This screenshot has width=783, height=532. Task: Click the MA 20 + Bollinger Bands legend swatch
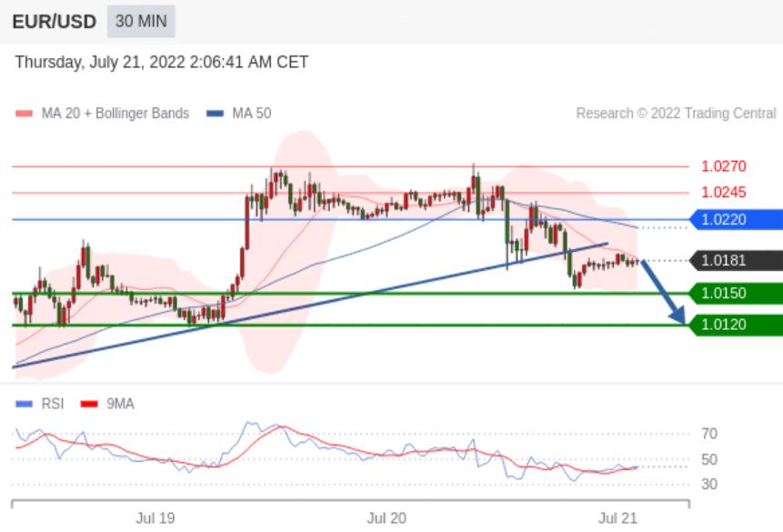point(24,114)
